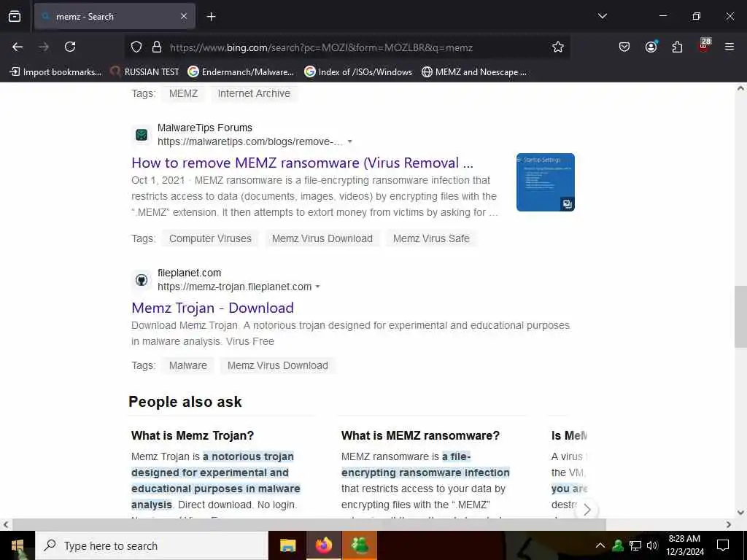
Task: Select the 'MEMZ' tag chip
Action: click(x=183, y=93)
